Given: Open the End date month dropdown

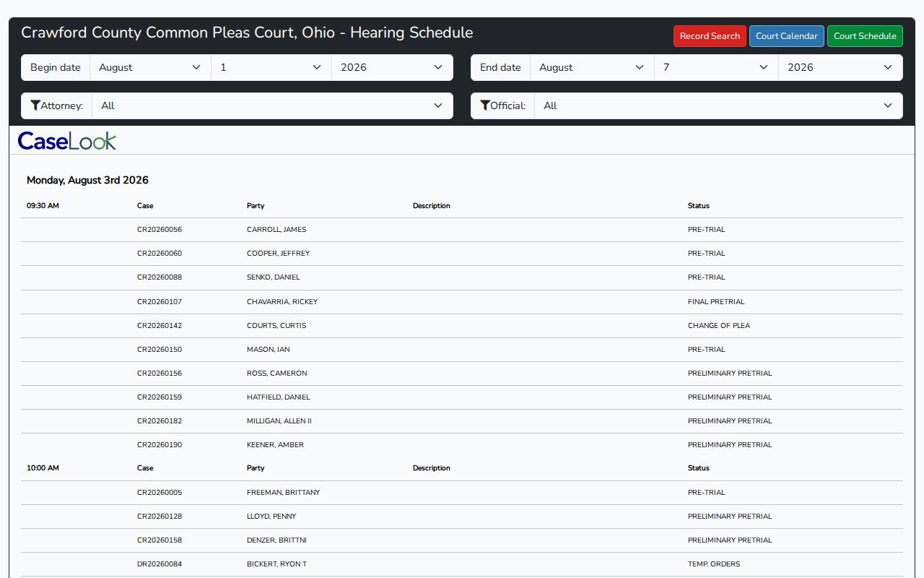Looking at the screenshot, I should pyautogui.click(x=592, y=67).
